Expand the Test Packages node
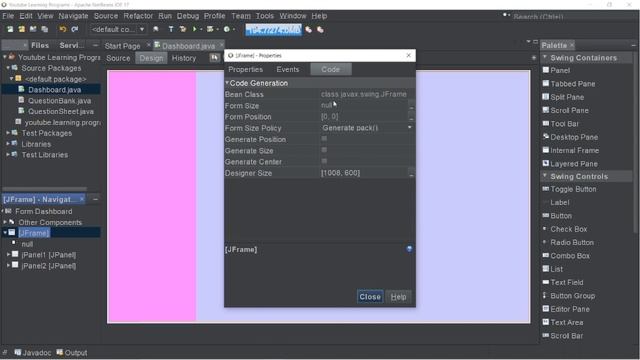 [8, 133]
